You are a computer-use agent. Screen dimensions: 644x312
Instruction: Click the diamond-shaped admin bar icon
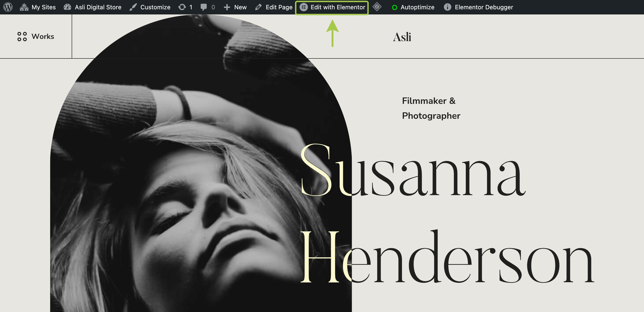[377, 7]
